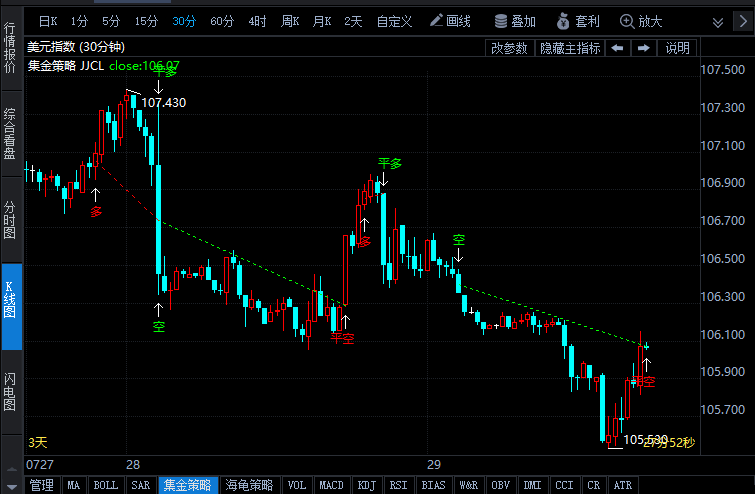Select the DMI indicator tab
This screenshot has height=494, width=755.
click(532, 485)
